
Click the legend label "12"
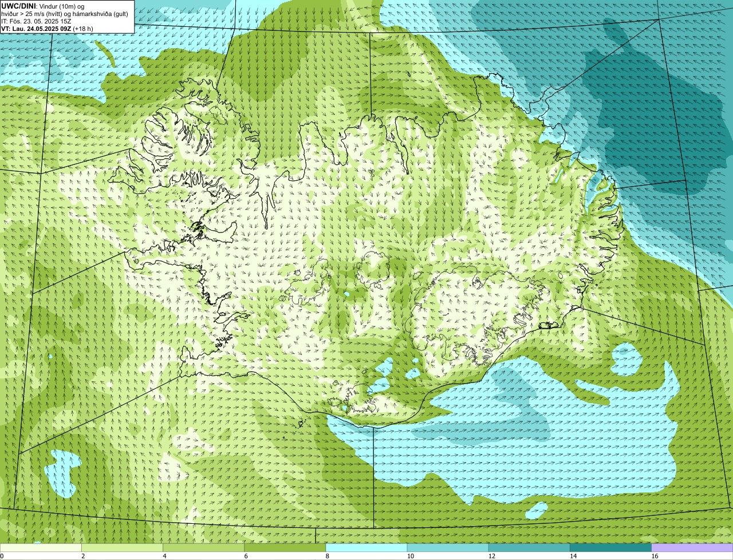(491, 556)
